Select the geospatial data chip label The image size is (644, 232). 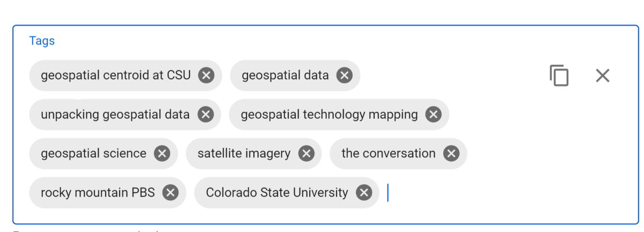click(285, 76)
